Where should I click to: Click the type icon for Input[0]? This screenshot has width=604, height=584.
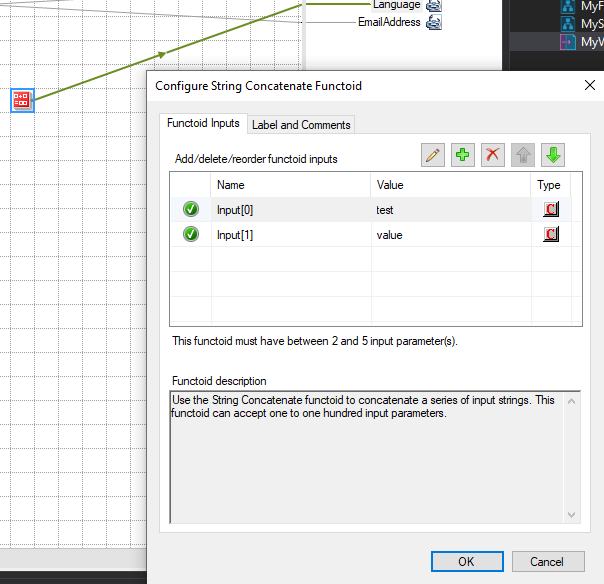550,209
